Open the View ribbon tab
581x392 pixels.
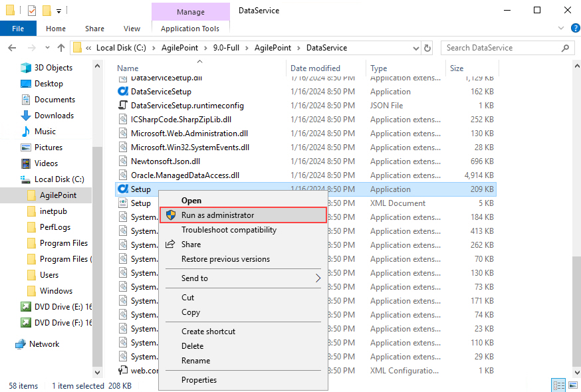(x=132, y=29)
